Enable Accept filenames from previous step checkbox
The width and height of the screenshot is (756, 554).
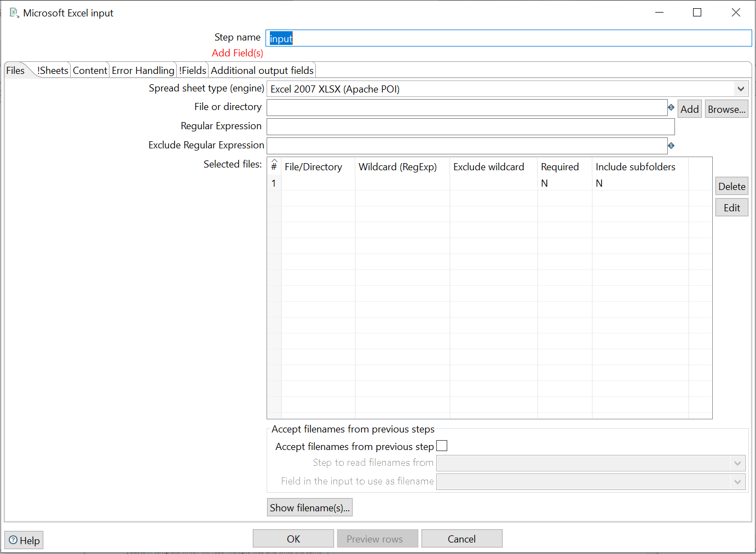tap(442, 446)
